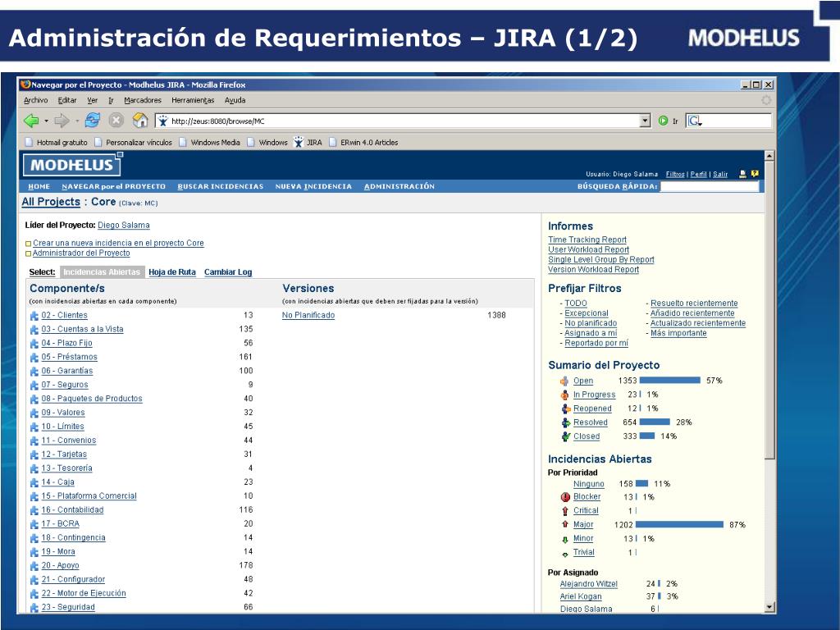Click the Firefox web search box
840x630 pixels.
pos(729,121)
